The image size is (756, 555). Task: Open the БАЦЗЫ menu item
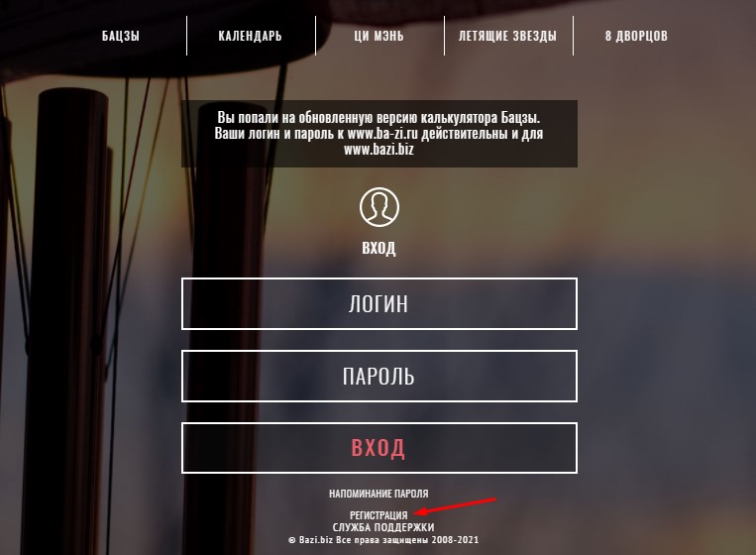pyautogui.click(x=121, y=36)
